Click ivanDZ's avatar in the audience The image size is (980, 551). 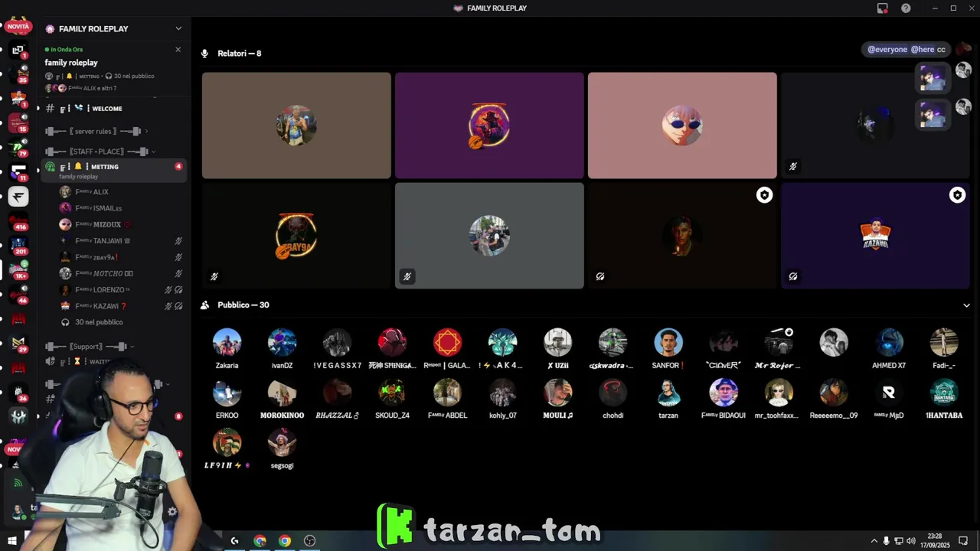click(282, 342)
